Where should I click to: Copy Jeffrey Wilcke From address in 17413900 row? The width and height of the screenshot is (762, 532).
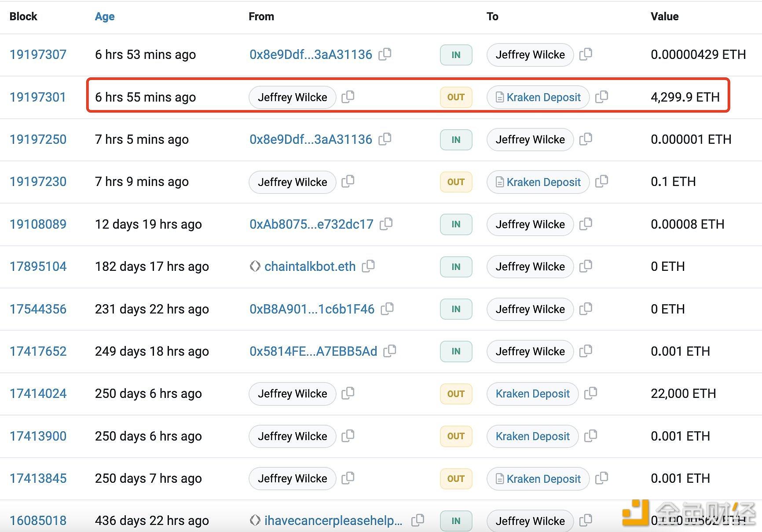tap(348, 436)
